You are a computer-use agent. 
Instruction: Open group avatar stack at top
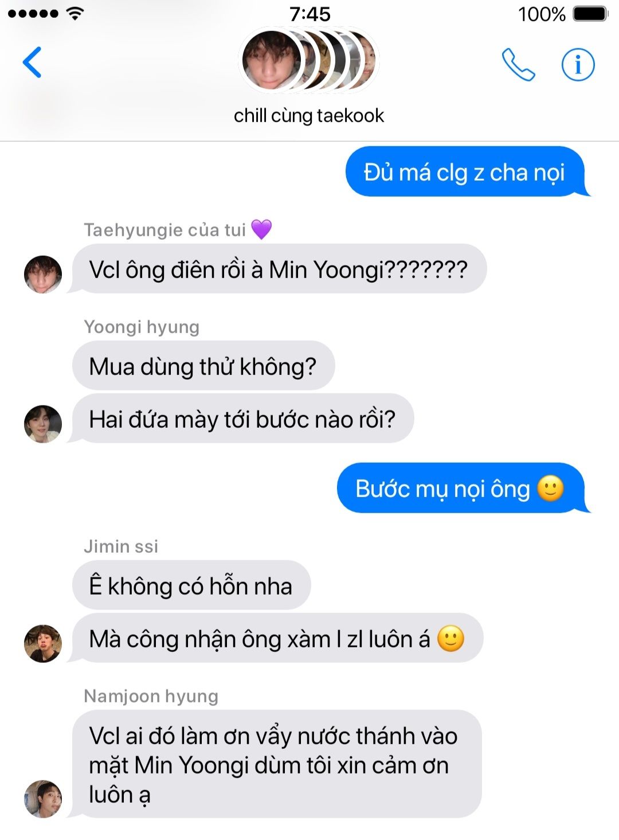pos(309,60)
